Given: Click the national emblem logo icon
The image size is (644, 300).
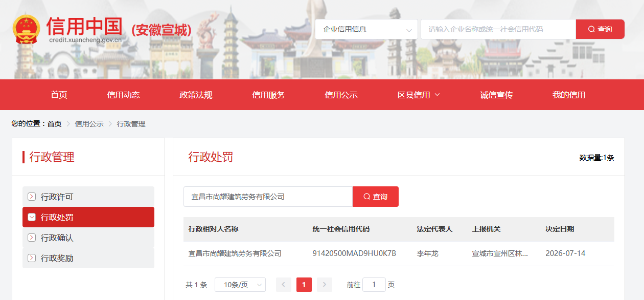Looking at the screenshot, I should (26, 29).
